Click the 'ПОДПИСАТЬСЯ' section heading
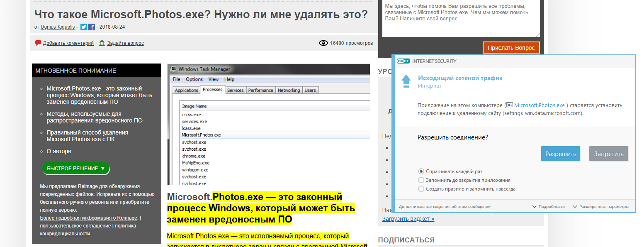 (406, 240)
